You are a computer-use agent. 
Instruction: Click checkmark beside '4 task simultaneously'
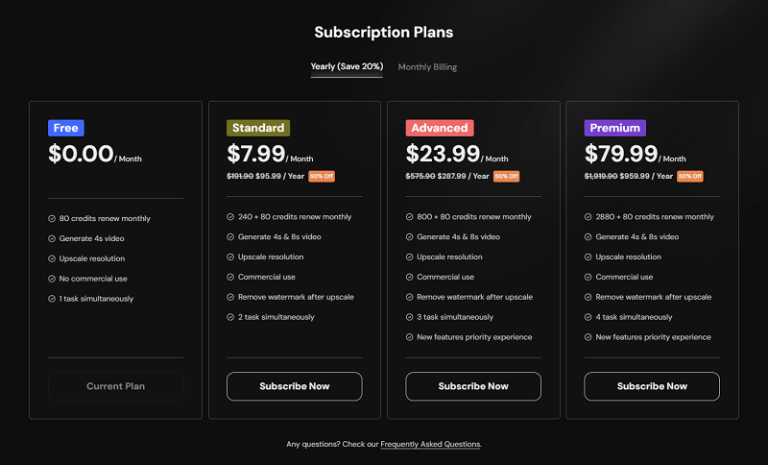(x=588, y=317)
